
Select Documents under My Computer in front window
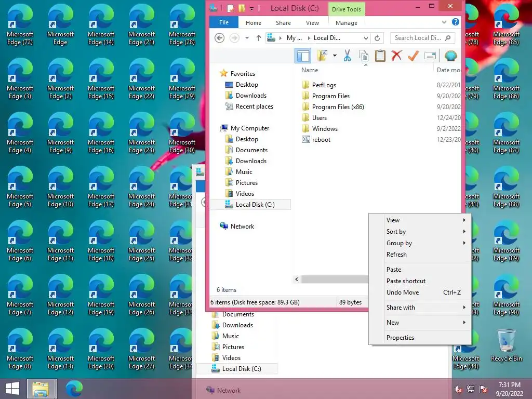(x=246, y=150)
